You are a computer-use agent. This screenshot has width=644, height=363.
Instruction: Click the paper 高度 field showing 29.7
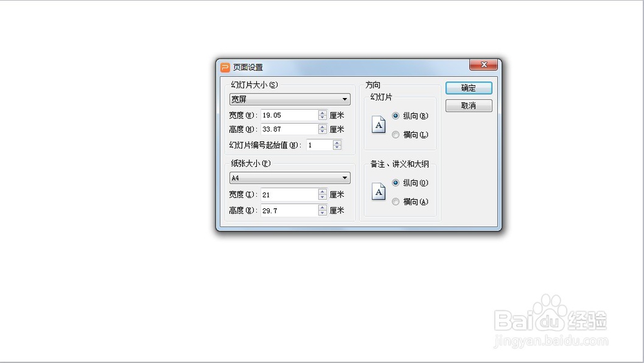(x=290, y=210)
